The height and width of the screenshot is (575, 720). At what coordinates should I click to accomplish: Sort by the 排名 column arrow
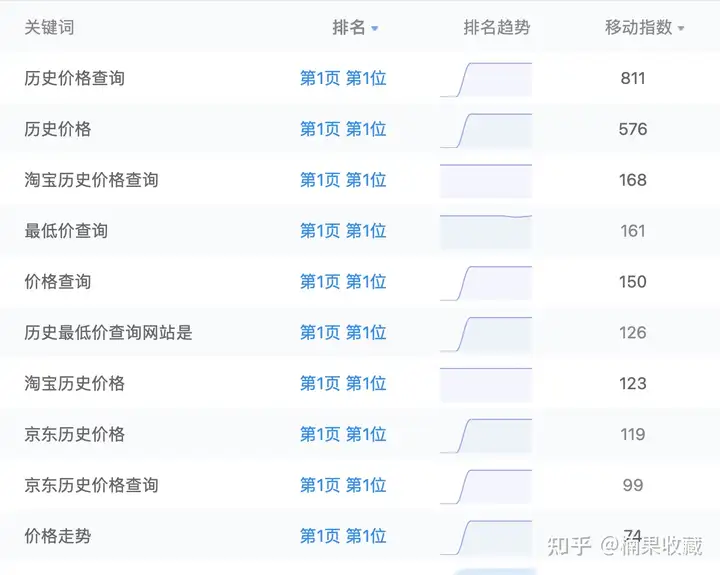(x=375, y=28)
